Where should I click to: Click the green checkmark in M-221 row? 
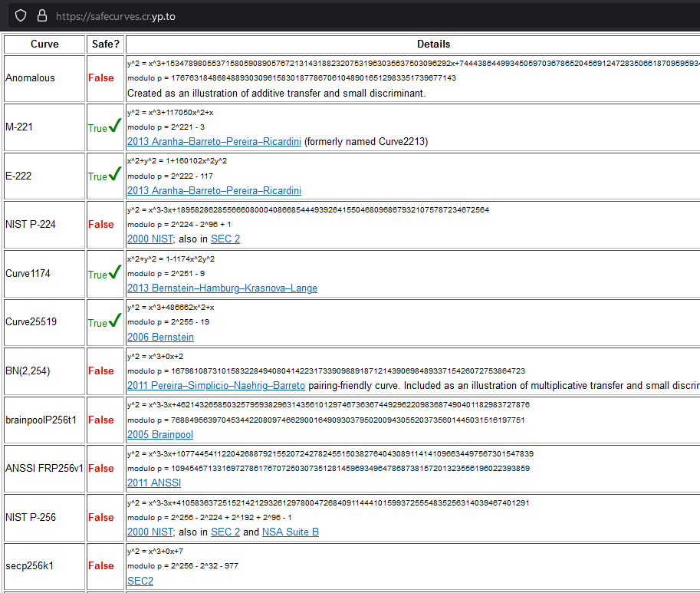pyautogui.click(x=115, y=125)
